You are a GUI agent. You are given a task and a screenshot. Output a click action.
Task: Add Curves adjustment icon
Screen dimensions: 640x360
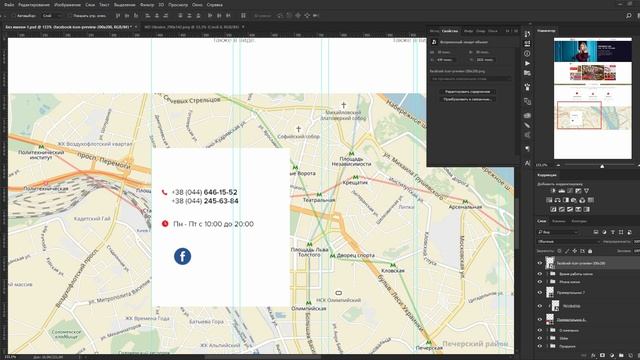click(x=570, y=191)
